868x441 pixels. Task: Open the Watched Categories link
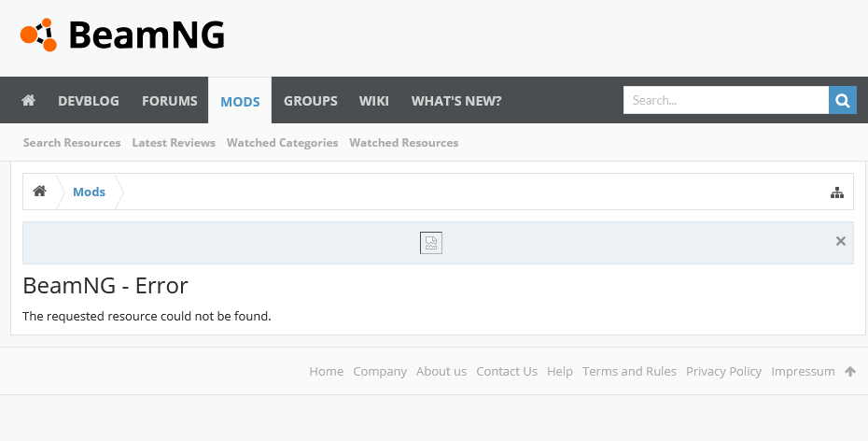282,142
